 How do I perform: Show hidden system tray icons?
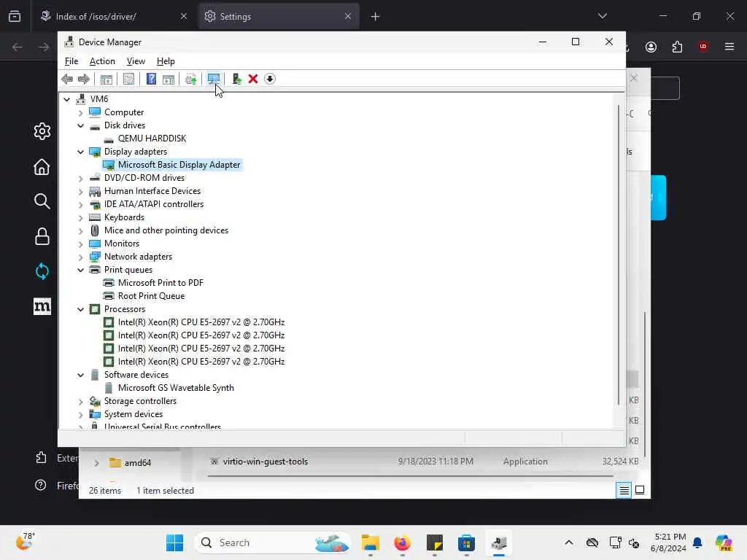[569, 542]
